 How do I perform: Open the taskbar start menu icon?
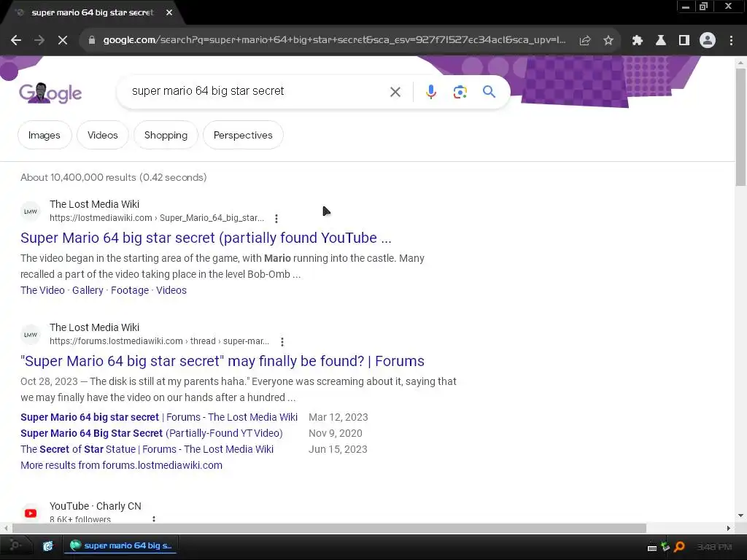tap(15, 545)
